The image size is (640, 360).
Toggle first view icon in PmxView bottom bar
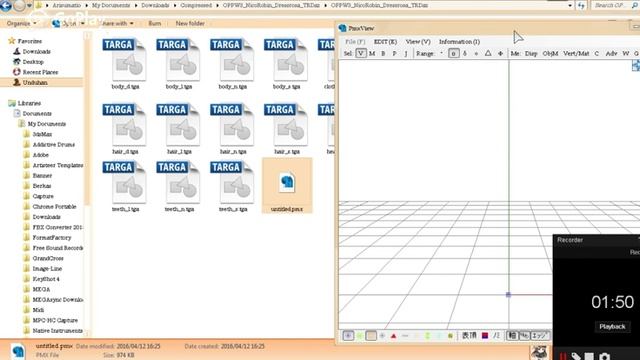348,336
